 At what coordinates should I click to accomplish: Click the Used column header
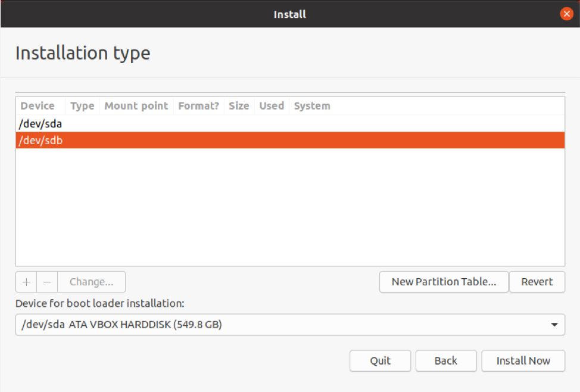coord(272,106)
